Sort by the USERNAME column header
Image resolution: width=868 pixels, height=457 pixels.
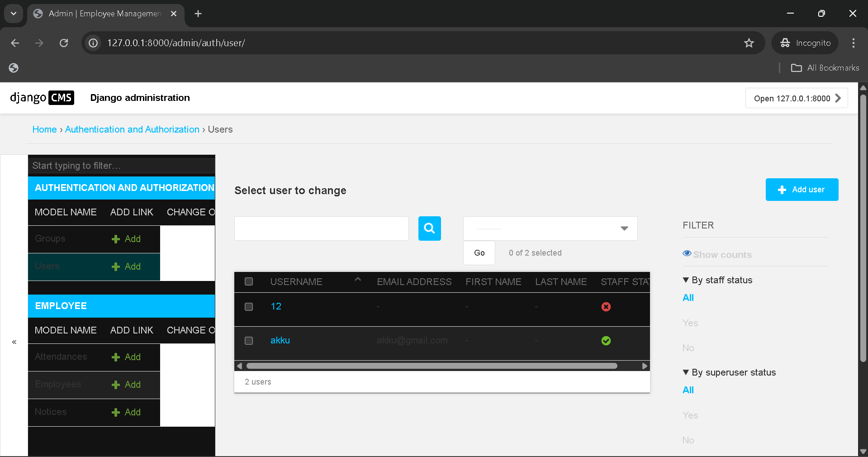point(296,282)
